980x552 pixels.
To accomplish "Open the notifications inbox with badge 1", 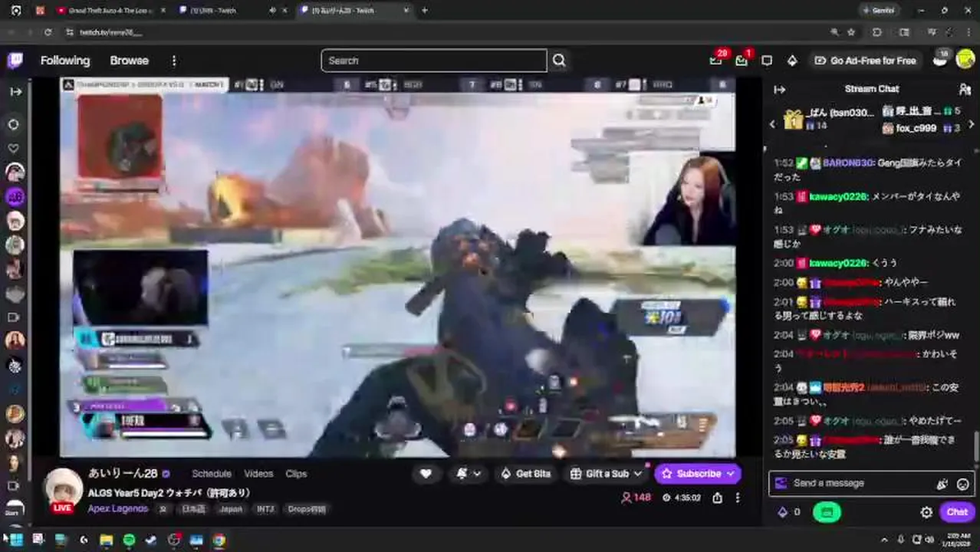I will click(x=742, y=61).
